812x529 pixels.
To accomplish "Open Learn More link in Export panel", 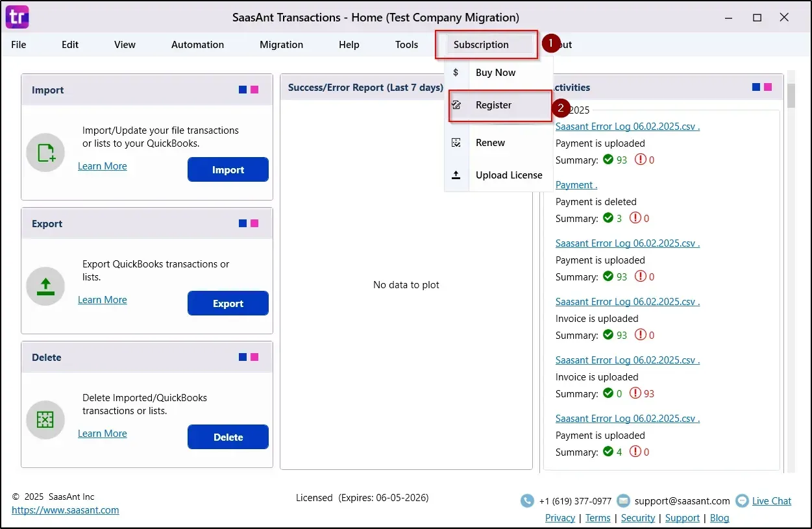I will pyautogui.click(x=103, y=300).
